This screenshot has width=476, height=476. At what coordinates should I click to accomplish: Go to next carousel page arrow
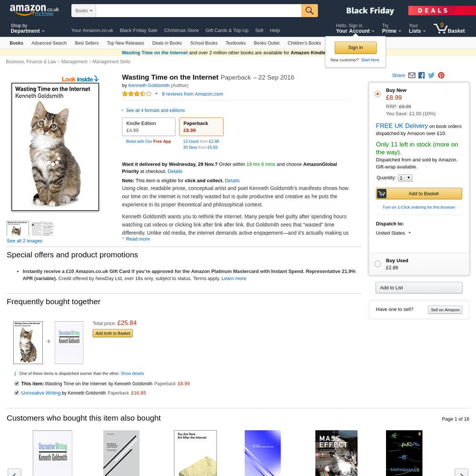tap(461, 473)
